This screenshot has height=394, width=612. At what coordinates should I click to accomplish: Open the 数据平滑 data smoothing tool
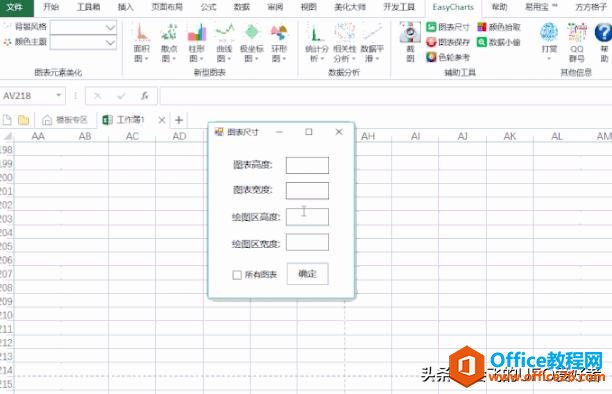coord(372,43)
